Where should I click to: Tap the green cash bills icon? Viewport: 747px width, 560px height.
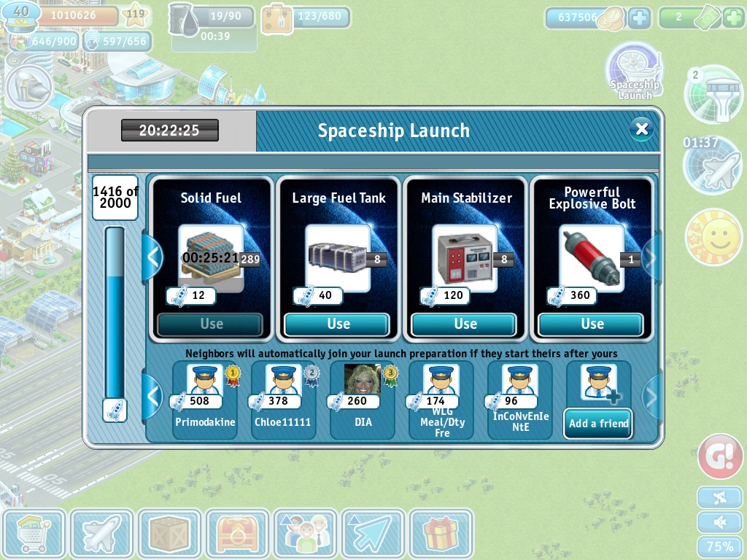(708, 18)
